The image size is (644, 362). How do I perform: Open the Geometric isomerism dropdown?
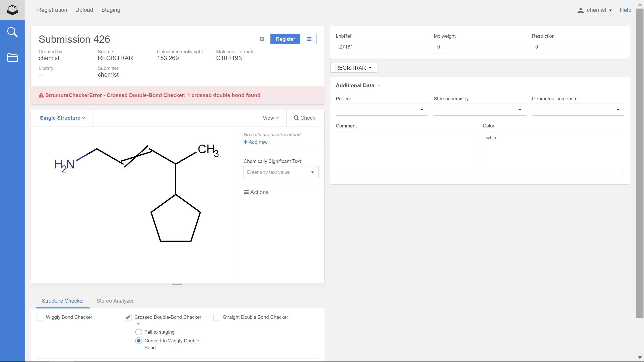578,110
